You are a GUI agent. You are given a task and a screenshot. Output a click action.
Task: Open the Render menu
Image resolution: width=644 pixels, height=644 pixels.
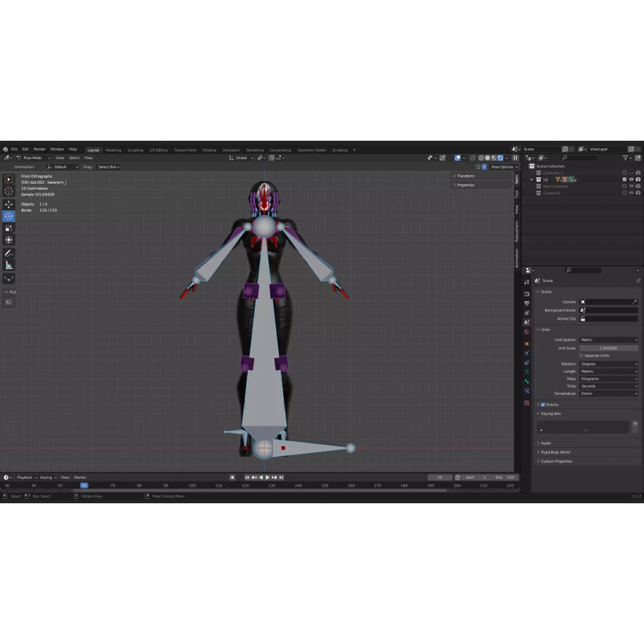[39, 150]
